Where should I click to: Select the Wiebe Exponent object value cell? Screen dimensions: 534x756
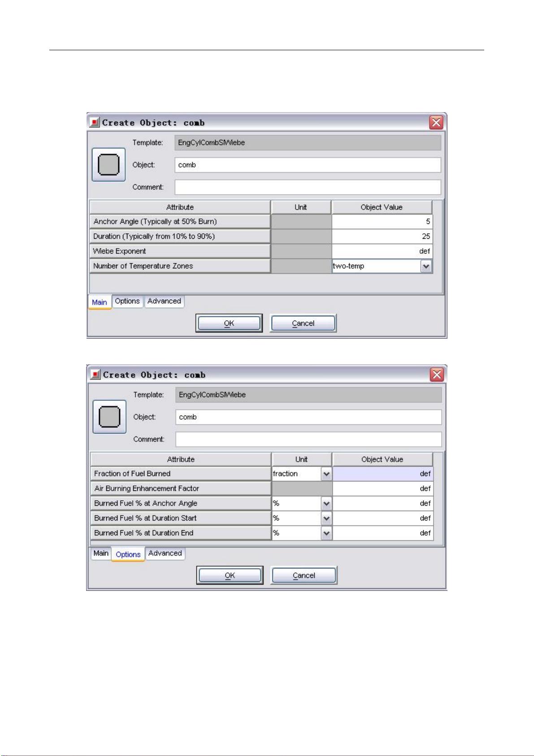[382, 251]
